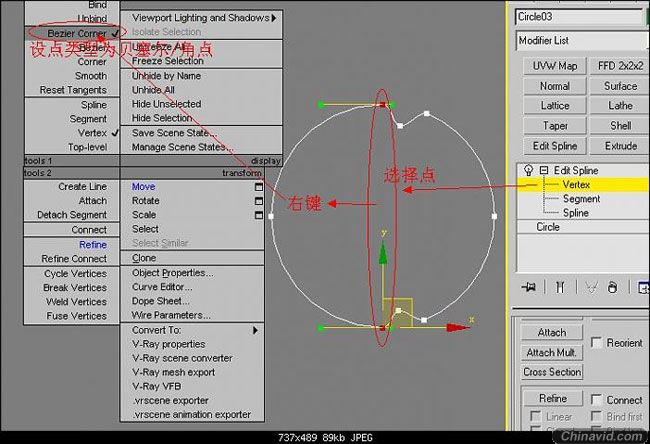Click the green Y-axis arrow of gizmo

pyautogui.click(x=383, y=252)
